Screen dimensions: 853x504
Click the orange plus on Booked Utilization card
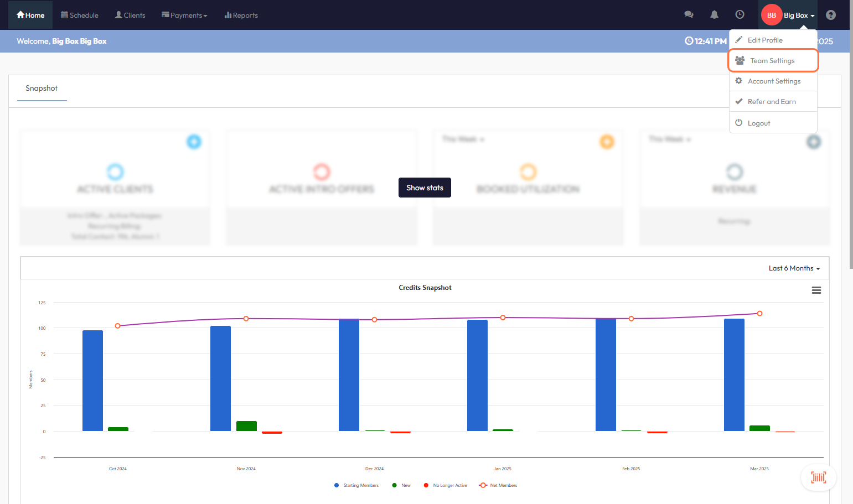607,142
